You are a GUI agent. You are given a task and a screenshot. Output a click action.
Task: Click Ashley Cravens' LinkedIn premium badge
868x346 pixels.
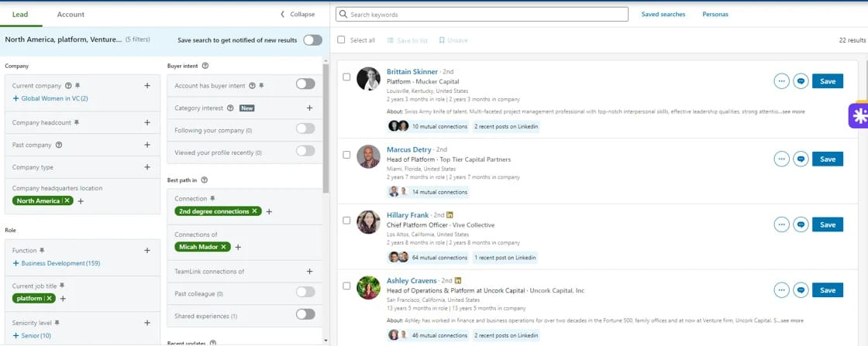(x=458, y=281)
